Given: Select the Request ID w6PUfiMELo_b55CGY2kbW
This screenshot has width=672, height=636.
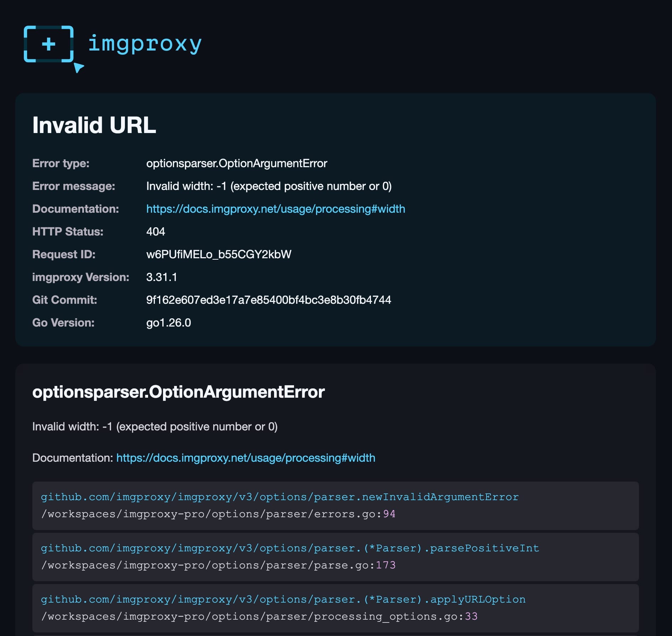Looking at the screenshot, I should tap(219, 254).
